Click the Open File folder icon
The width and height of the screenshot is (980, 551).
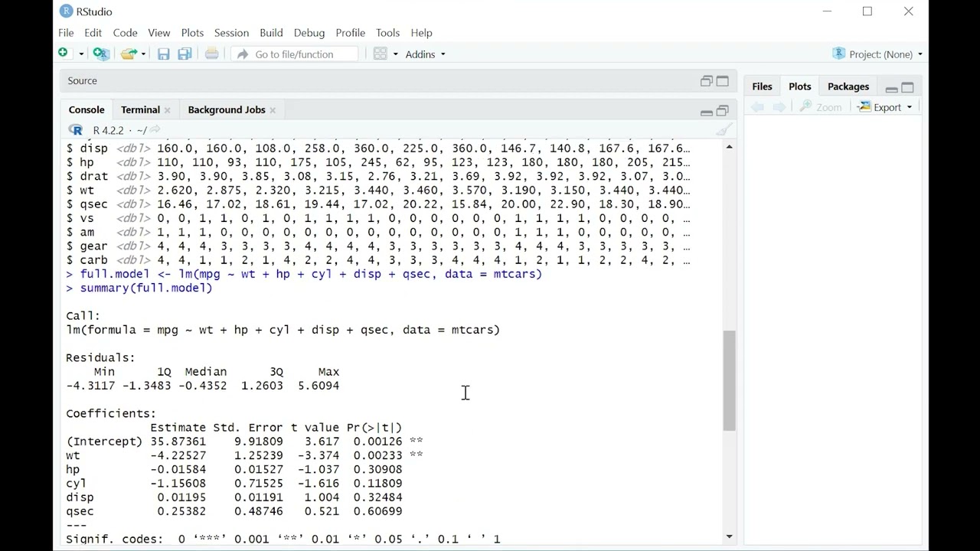(129, 54)
